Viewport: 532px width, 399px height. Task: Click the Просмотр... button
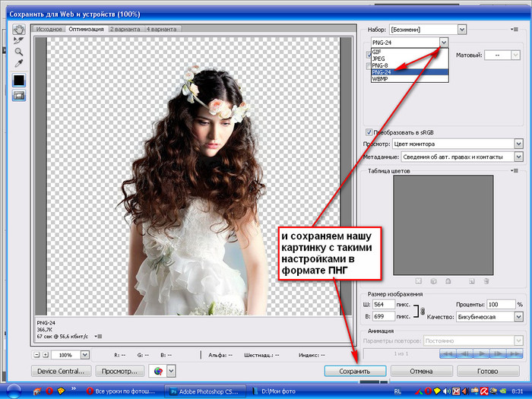[x=120, y=371]
